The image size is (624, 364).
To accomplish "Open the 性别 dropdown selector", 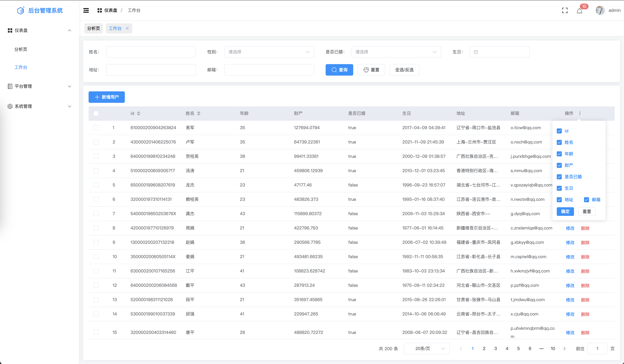I will 269,52.
